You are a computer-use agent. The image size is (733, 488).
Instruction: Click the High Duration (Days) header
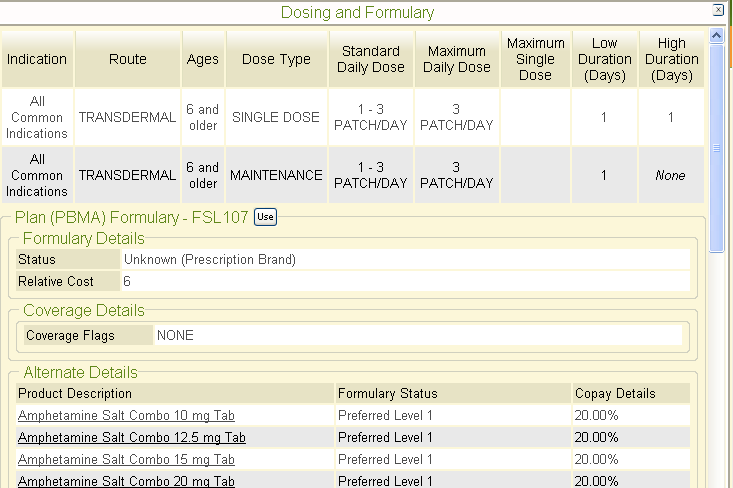672,59
